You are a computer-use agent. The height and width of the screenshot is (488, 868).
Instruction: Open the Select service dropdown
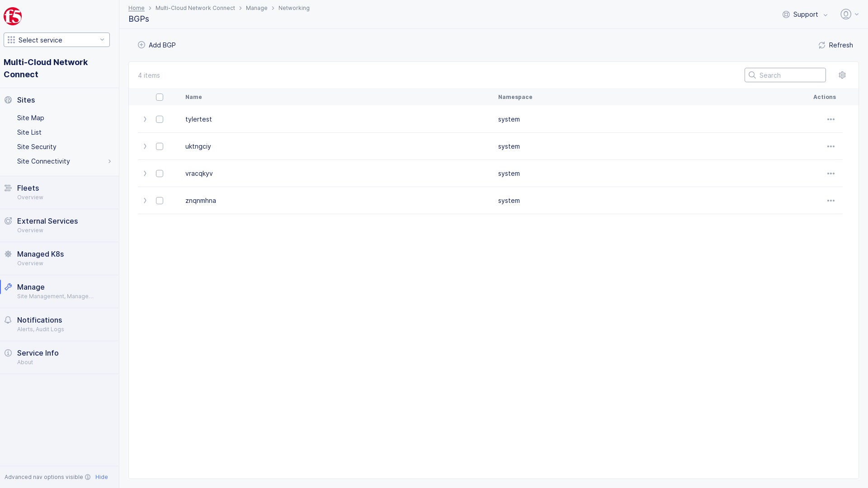click(x=57, y=40)
